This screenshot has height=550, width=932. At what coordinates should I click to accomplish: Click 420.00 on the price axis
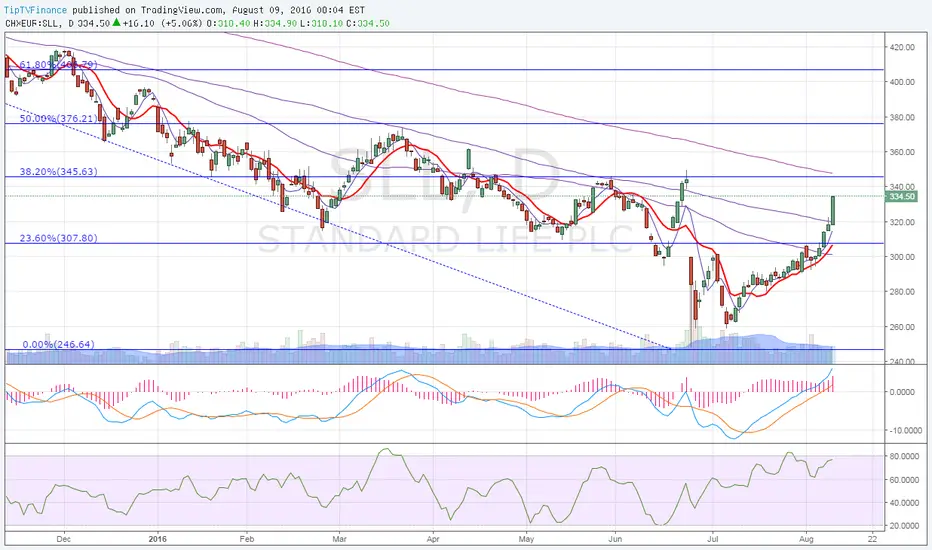tap(902, 47)
